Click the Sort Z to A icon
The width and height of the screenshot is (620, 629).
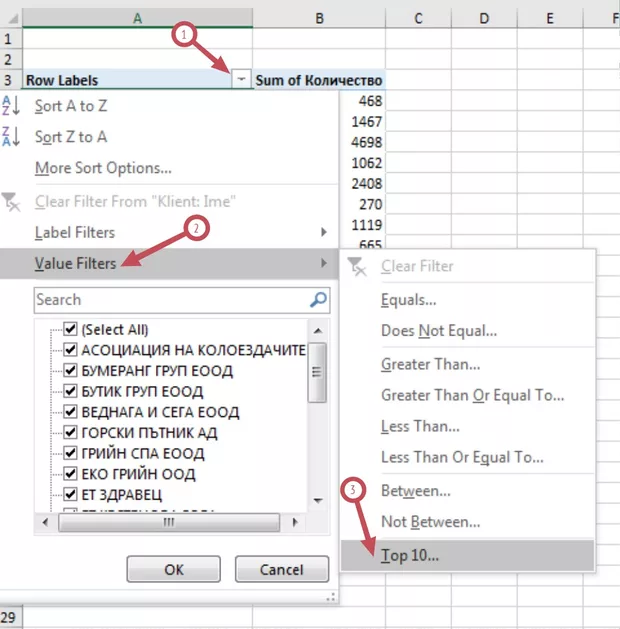click(x=11, y=137)
